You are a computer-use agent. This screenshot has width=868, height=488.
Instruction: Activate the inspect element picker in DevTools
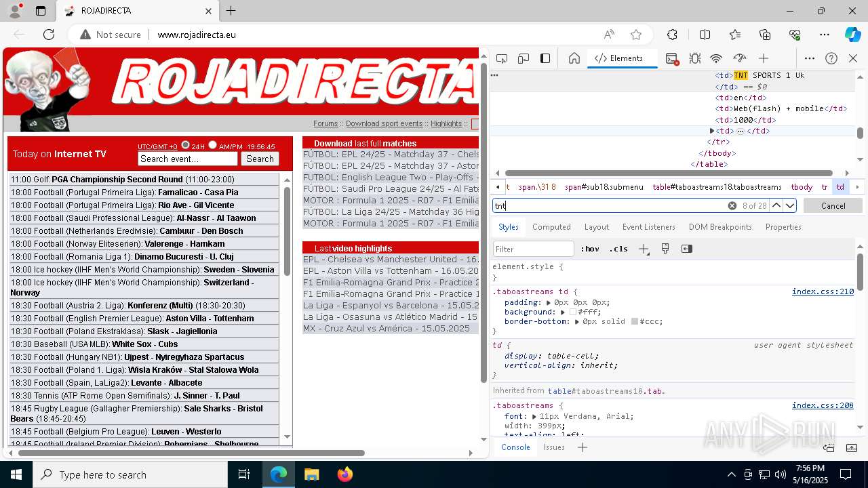(x=502, y=58)
